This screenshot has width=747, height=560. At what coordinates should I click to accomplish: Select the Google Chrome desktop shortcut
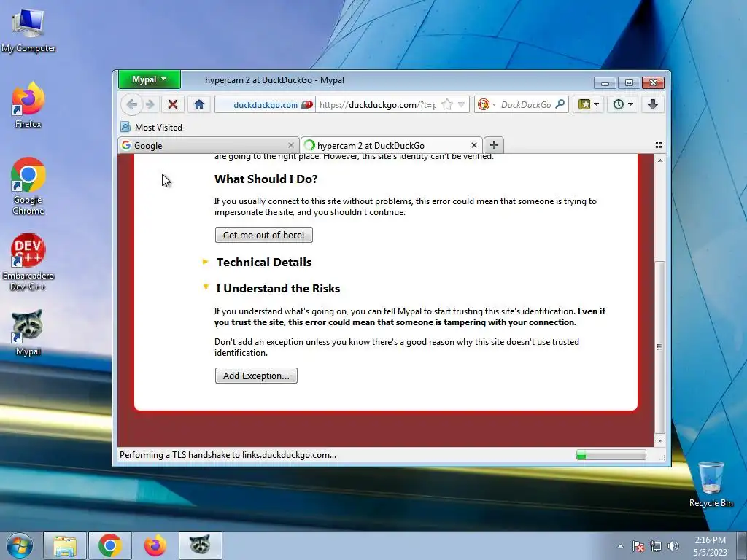click(x=28, y=186)
